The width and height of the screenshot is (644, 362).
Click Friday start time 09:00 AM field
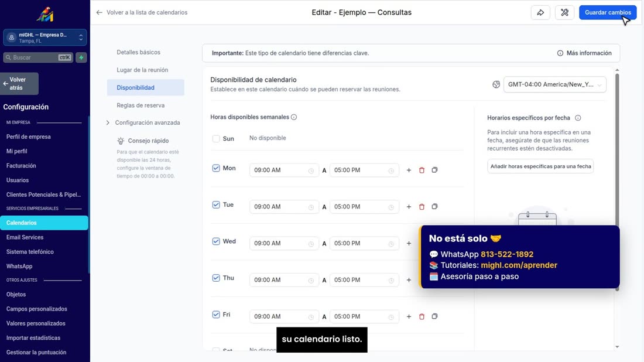pyautogui.click(x=284, y=316)
